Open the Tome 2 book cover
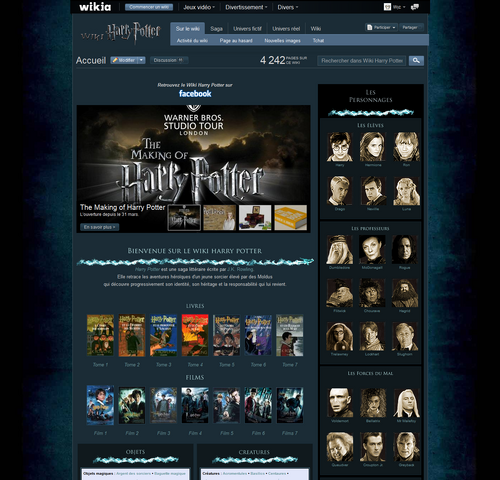Image resolution: width=500 pixels, height=480 pixels. (132, 335)
